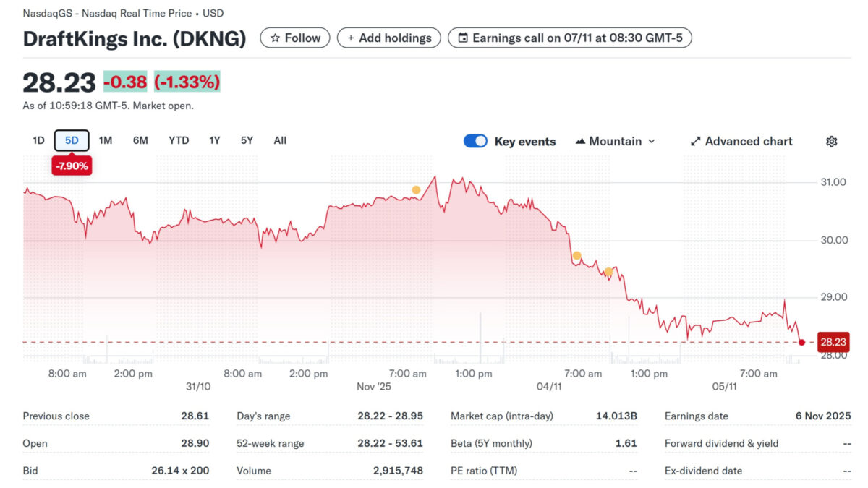Image resolution: width=868 pixels, height=488 pixels.
Task: Click the Follow button
Action: pyautogui.click(x=294, y=38)
